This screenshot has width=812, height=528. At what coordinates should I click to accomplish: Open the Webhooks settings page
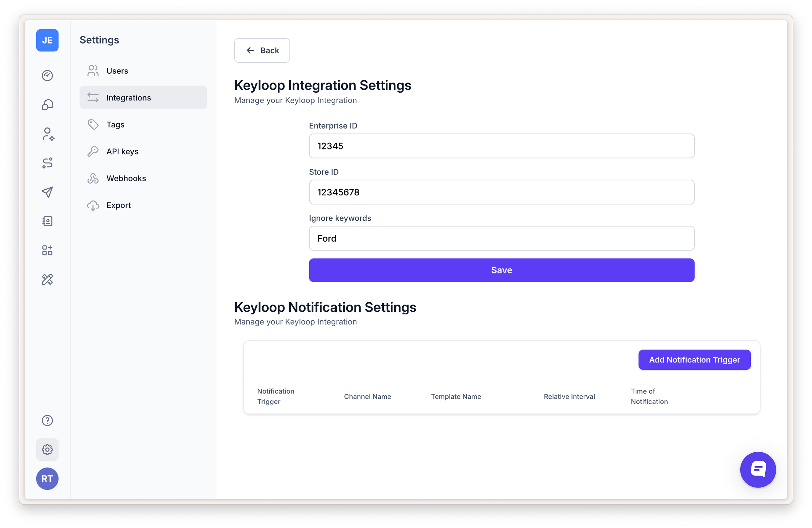126,178
